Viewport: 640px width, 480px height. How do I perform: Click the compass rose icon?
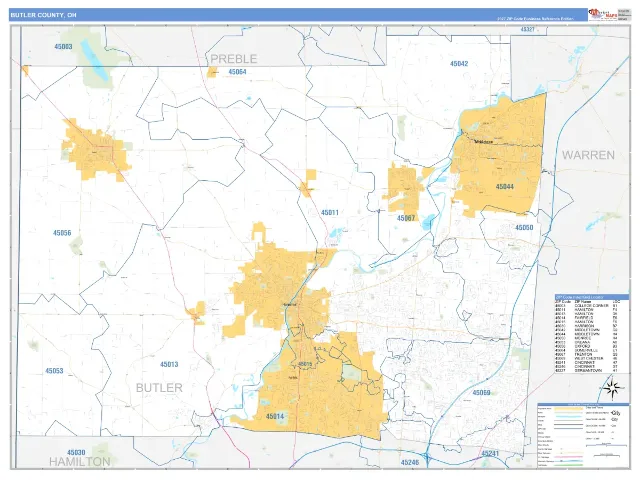pos(613,387)
